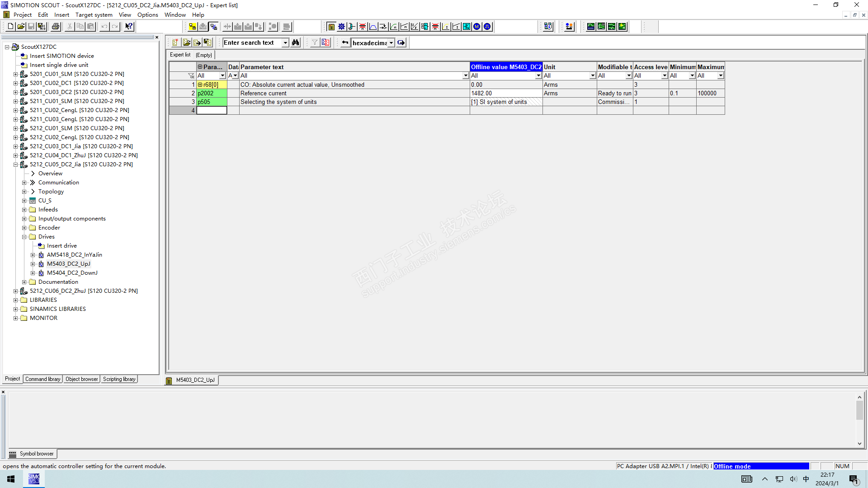Click the blue M motor icon

pos(476,27)
